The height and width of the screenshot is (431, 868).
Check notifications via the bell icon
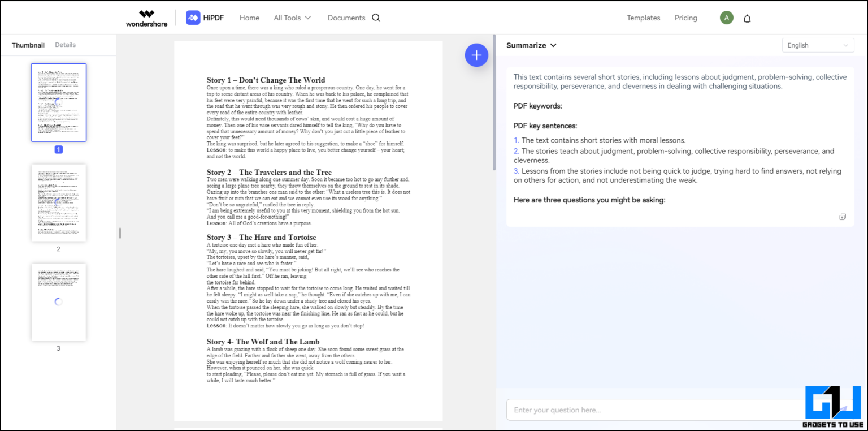(747, 18)
